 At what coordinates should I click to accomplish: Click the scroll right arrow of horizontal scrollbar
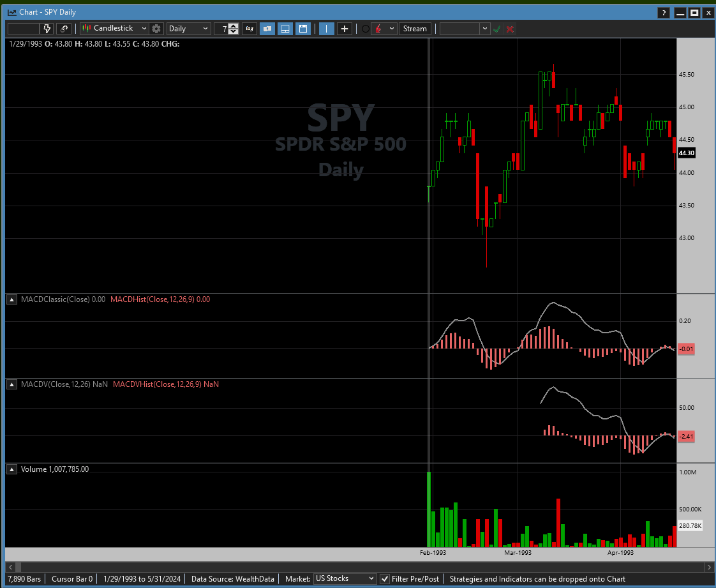pyautogui.click(x=708, y=567)
